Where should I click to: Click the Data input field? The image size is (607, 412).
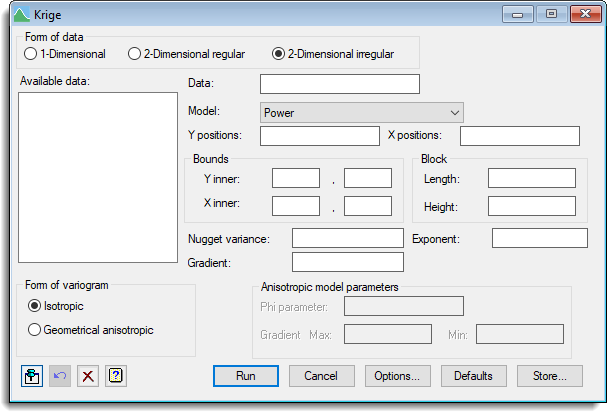pos(339,84)
